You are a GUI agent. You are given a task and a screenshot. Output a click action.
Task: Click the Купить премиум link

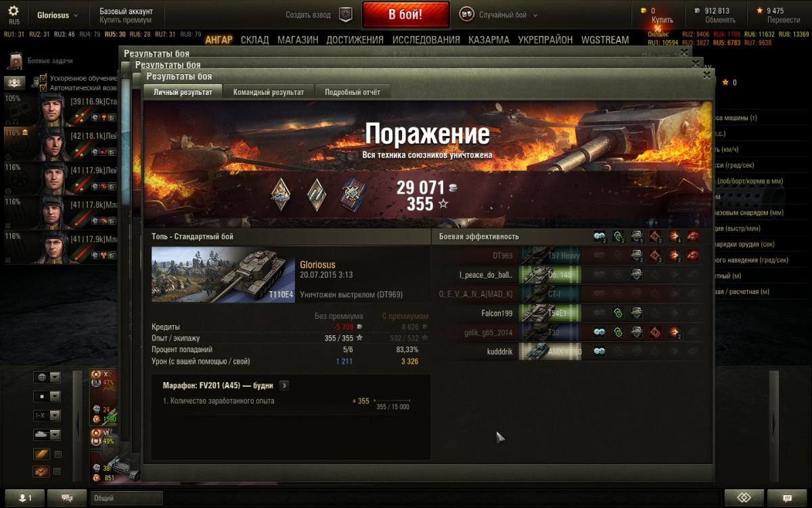[x=126, y=20]
